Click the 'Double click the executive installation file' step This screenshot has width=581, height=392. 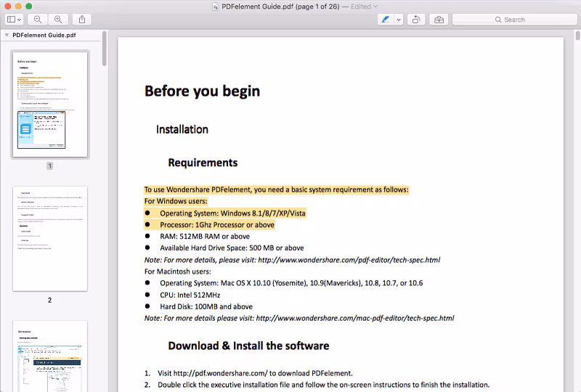(x=323, y=385)
